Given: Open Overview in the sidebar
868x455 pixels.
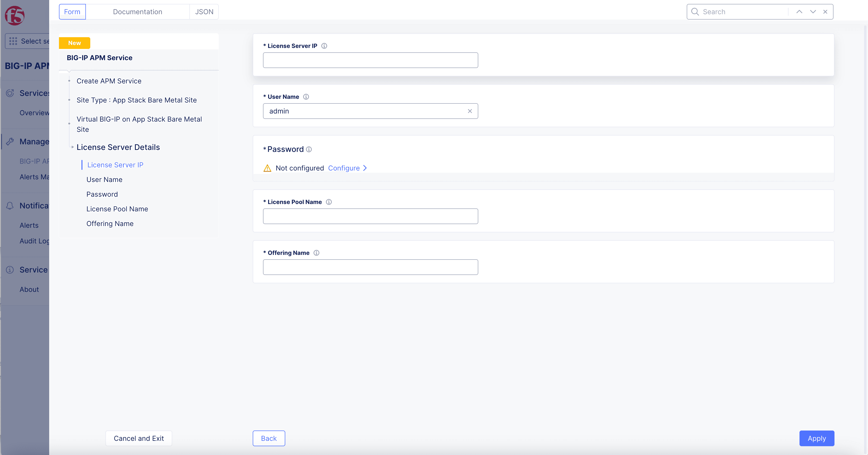Looking at the screenshot, I should [34, 113].
